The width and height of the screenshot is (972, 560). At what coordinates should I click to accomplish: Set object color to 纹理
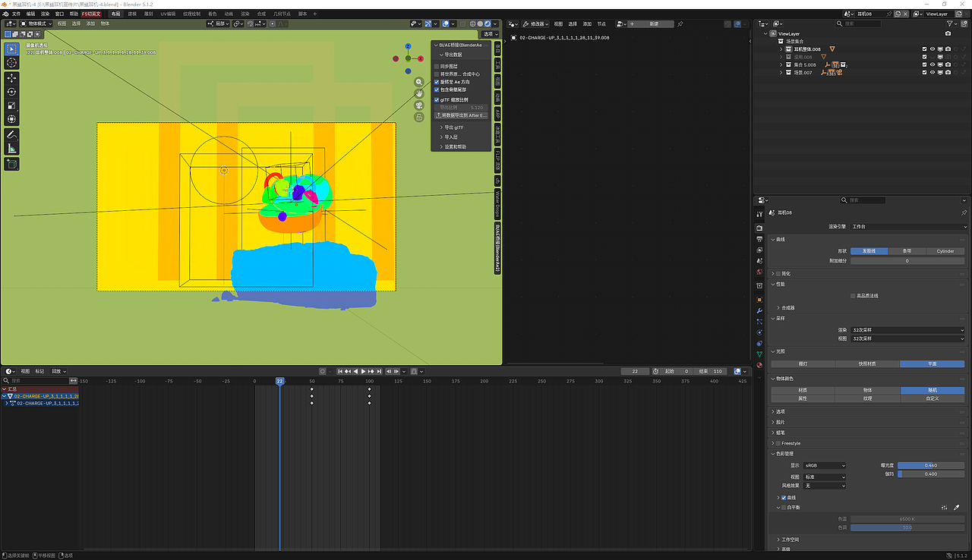pos(867,398)
